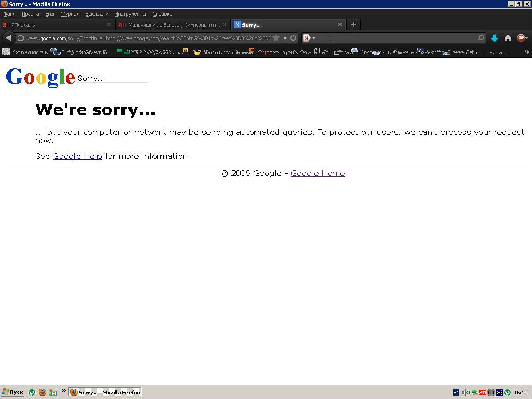Click the Adblock Plus ABP icon
This screenshot has width=532, height=399.
tap(521, 38)
